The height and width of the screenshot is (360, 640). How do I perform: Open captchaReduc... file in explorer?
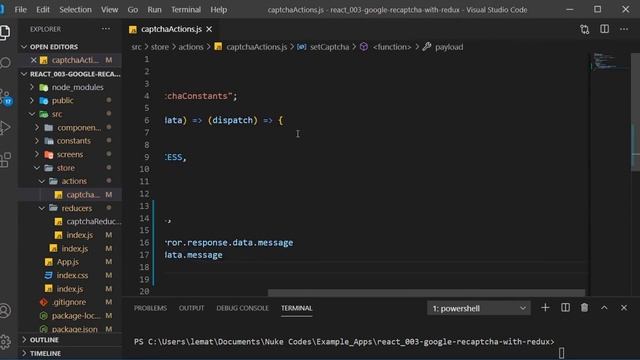coord(69,222)
